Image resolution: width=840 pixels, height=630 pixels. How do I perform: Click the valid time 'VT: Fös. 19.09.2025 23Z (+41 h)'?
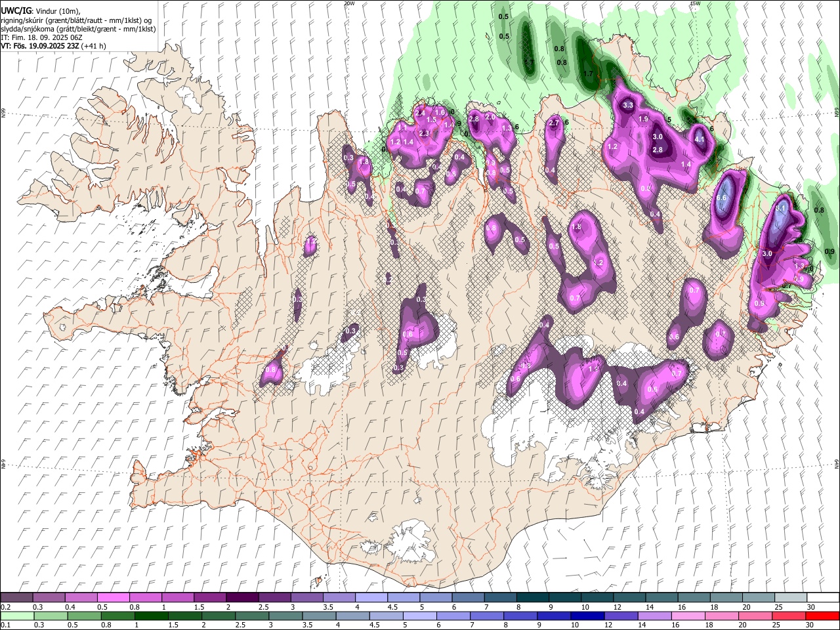pos(53,46)
